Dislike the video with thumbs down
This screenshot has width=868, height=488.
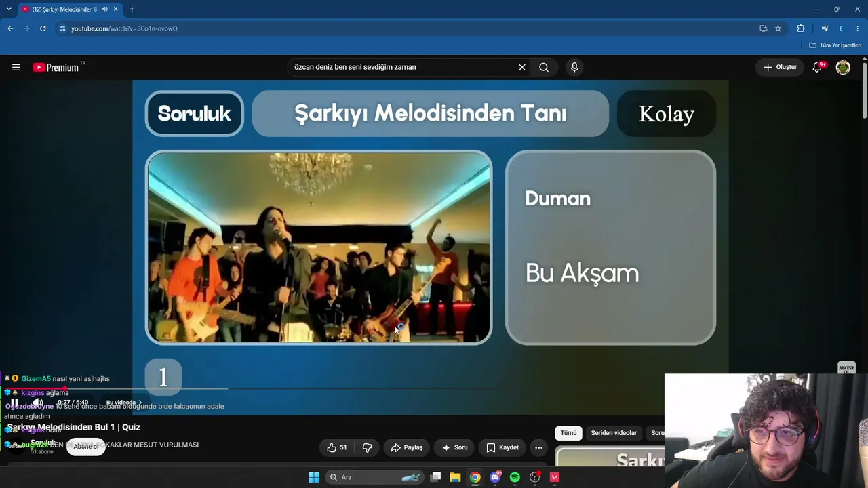tap(368, 447)
